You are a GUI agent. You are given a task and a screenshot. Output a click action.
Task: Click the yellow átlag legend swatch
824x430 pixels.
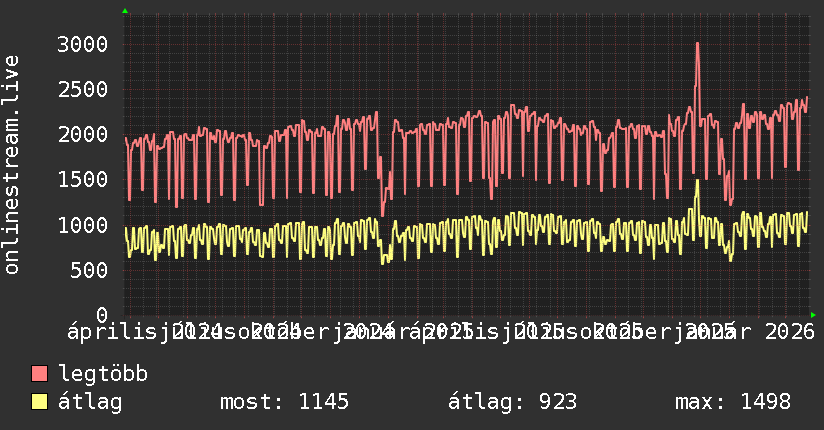[40, 402]
